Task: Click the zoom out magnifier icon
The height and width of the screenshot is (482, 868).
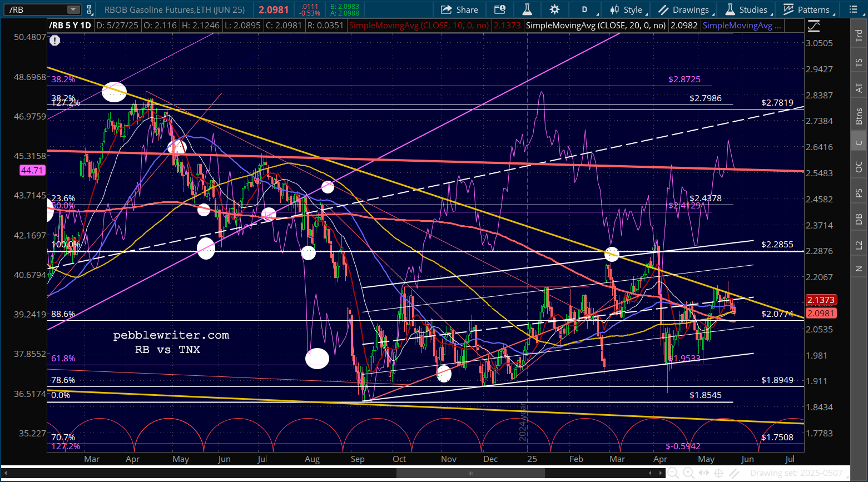Action: 673,473
